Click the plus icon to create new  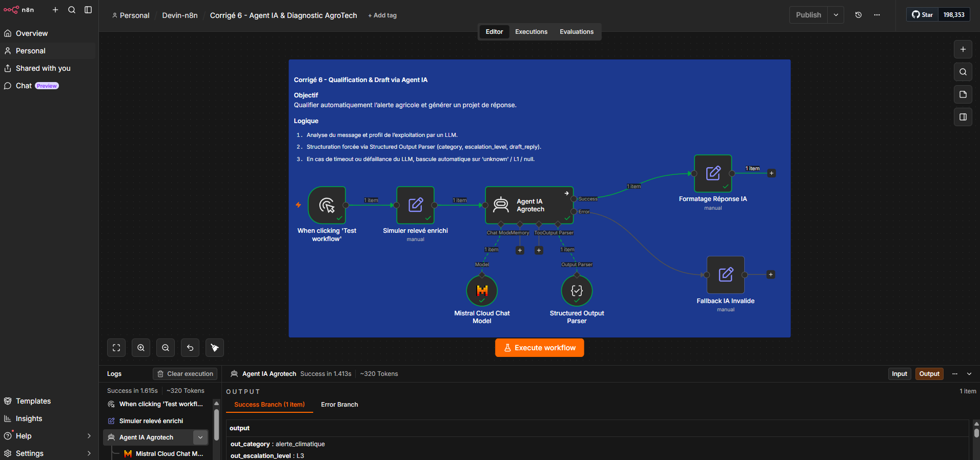click(55, 10)
